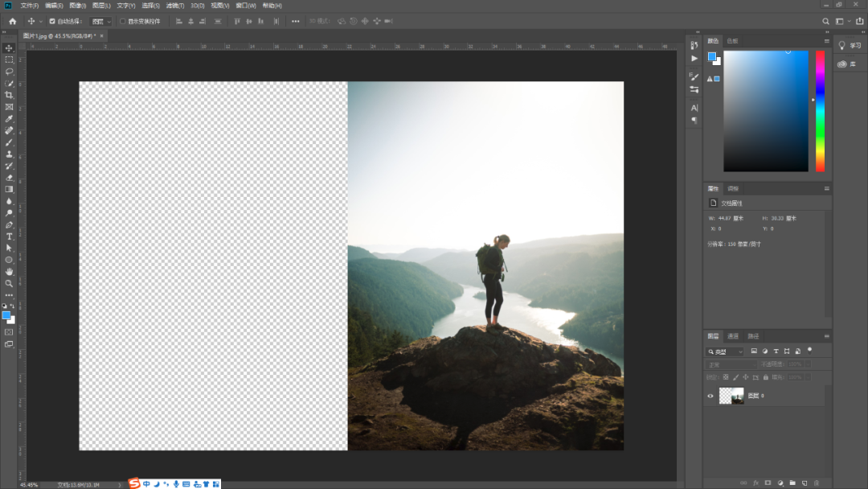868x489 pixels.
Task: Open the layer filter 类型 dropdown
Action: pos(725,351)
